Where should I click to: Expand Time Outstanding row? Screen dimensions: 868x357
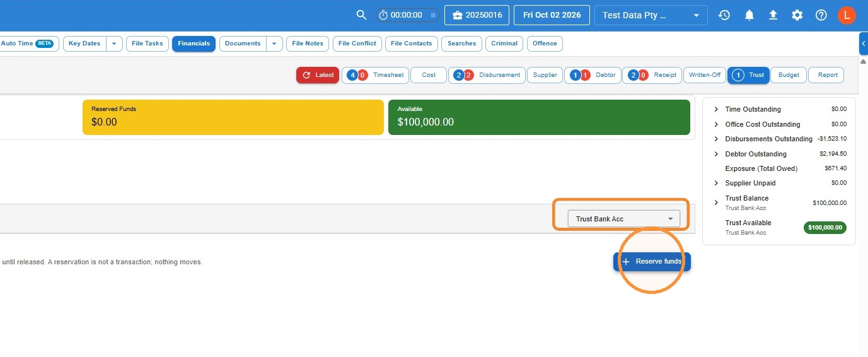coord(716,109)
